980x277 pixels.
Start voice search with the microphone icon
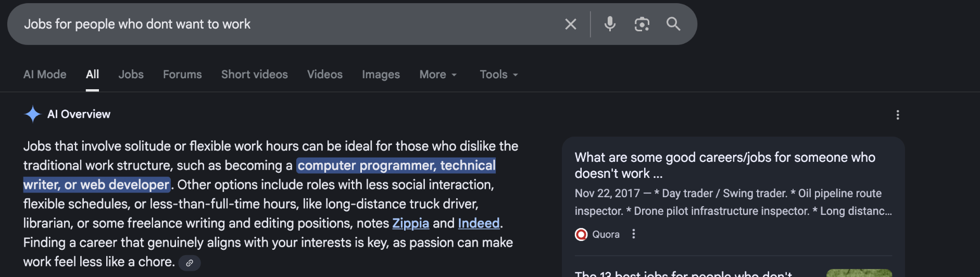click(x=610, y=24)
